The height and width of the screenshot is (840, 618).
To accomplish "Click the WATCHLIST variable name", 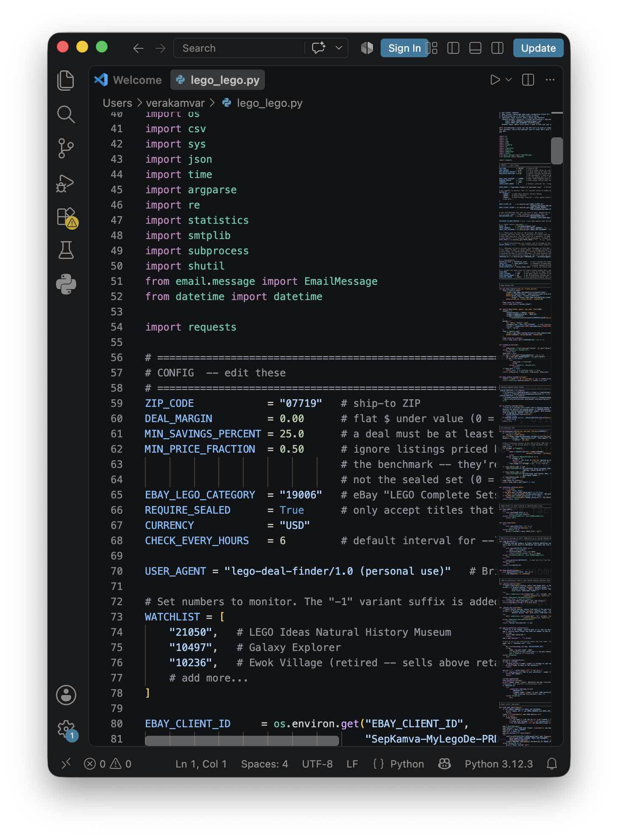I will (172, 617).
